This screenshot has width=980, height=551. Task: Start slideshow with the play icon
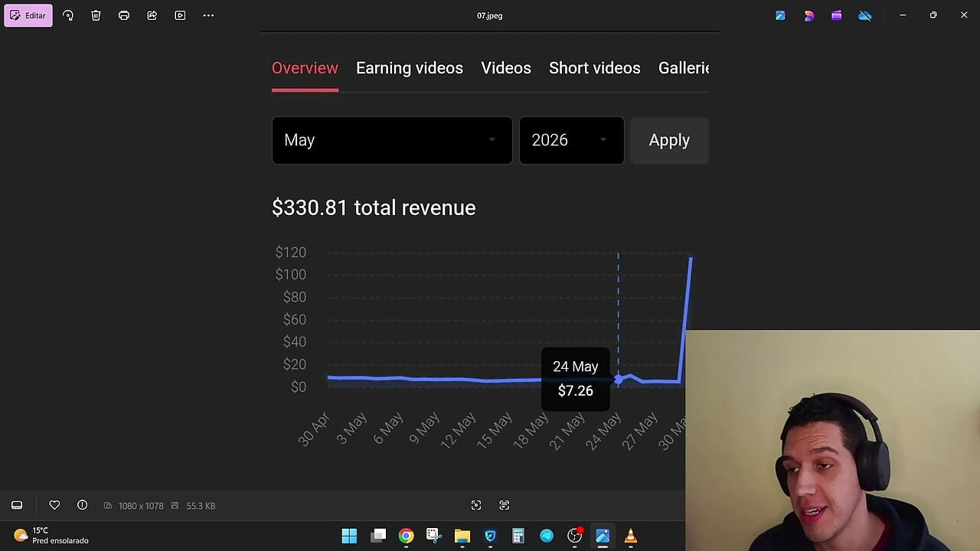pos(180,15)
